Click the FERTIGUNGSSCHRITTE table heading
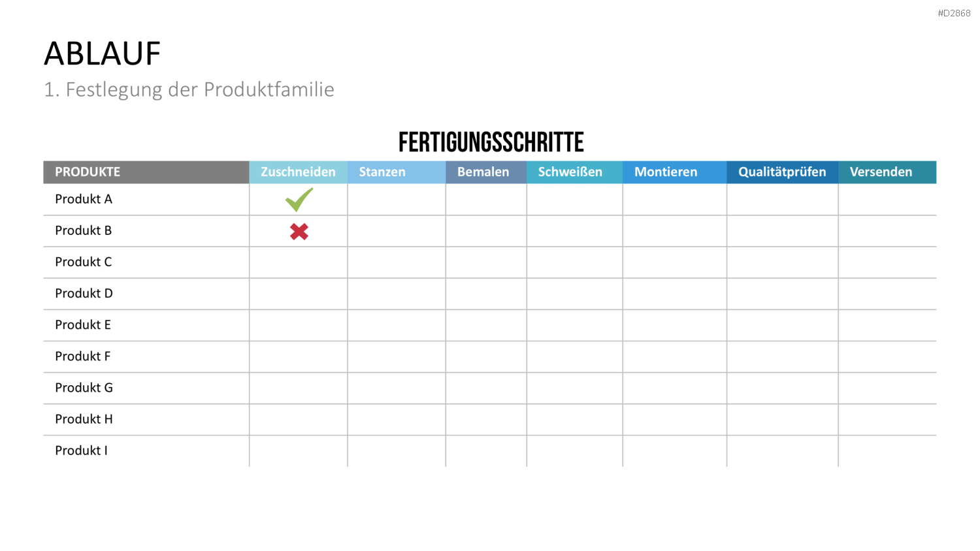Screen dimensions: 980x551 [491, 142]
